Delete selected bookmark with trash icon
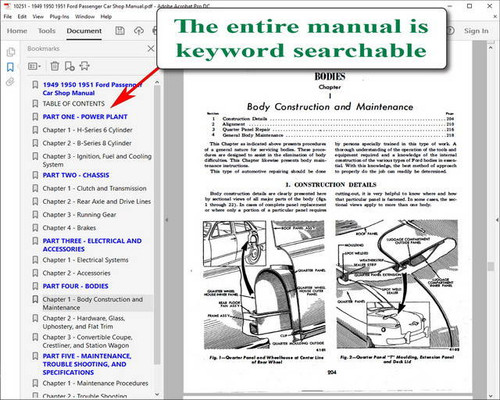The height and width of the screenshot is (400, 500). (x=55, y=66)
